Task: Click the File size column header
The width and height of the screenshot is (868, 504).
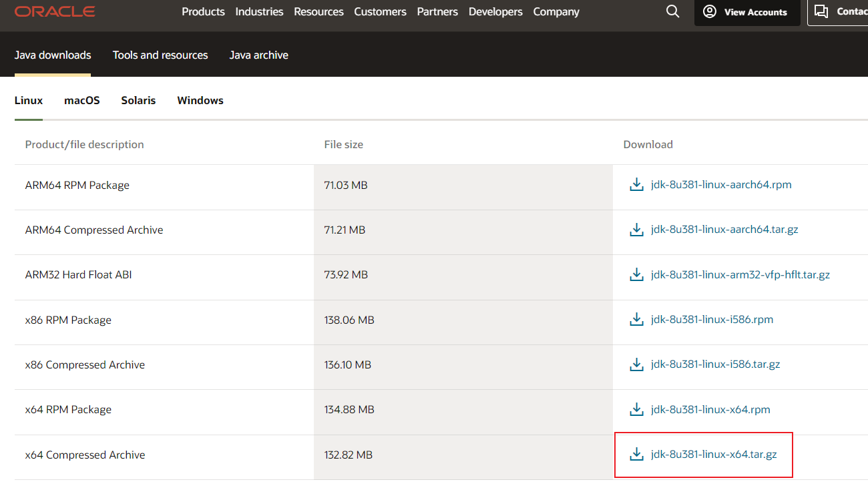Action: 344,144
